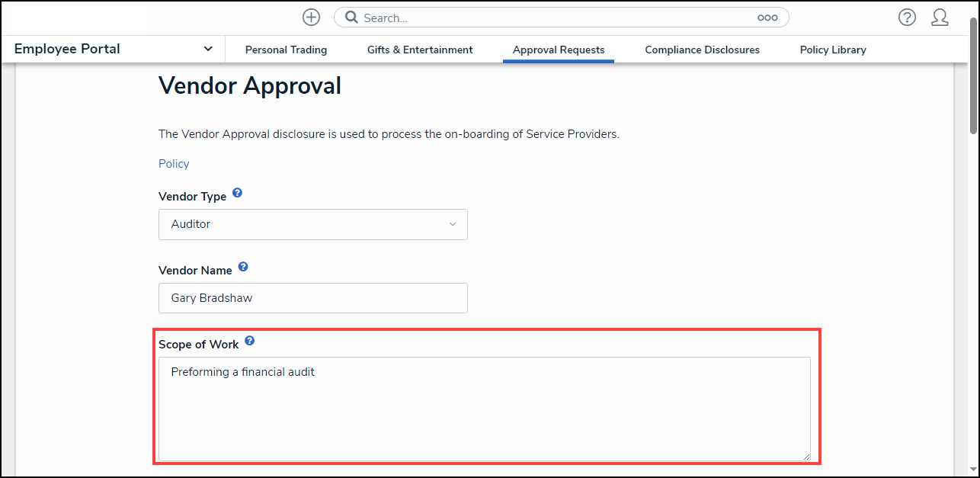This screenshot has height=478, width=980.
Task: Open Gifts & Entertainment tab
Action: coord(420,50)
